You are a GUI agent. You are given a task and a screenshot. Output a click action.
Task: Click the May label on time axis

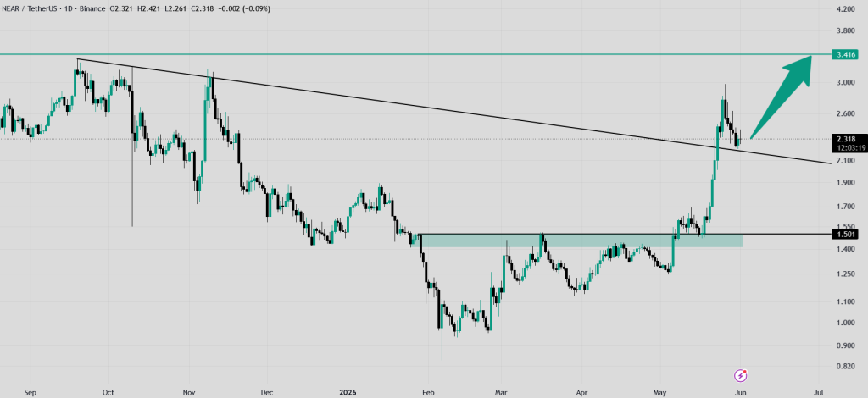click(661, 392)
